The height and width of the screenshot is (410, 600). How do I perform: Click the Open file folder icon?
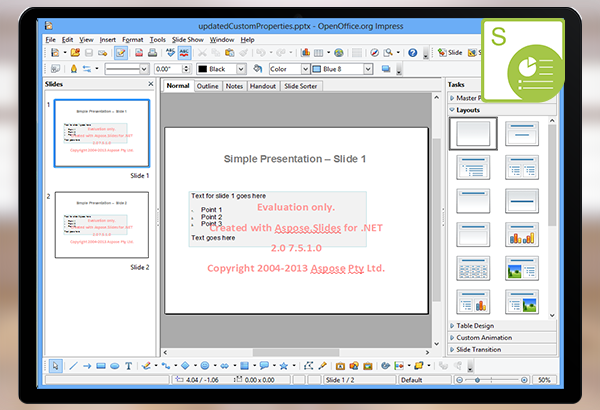tap(75, 52)
